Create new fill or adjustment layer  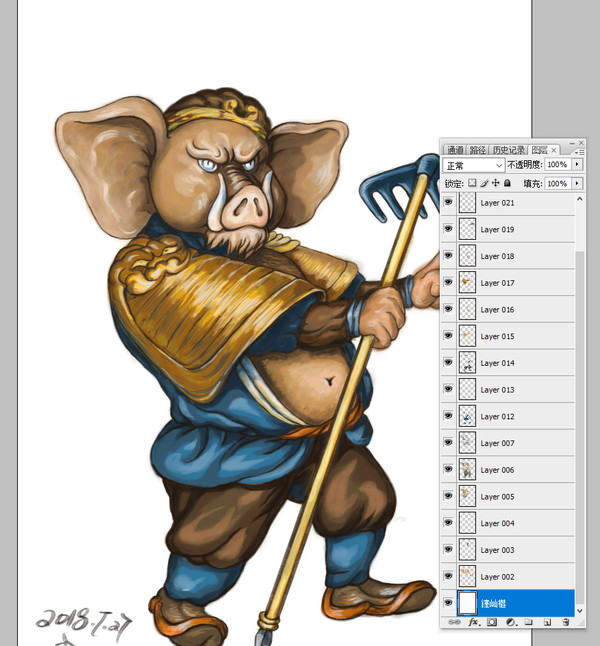point(510,622)
